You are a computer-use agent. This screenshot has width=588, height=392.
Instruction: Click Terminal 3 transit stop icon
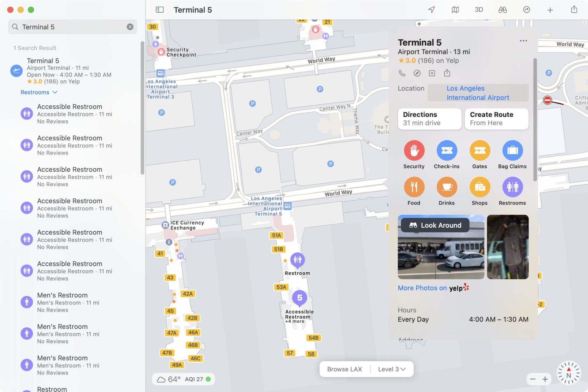pos(160,73)
